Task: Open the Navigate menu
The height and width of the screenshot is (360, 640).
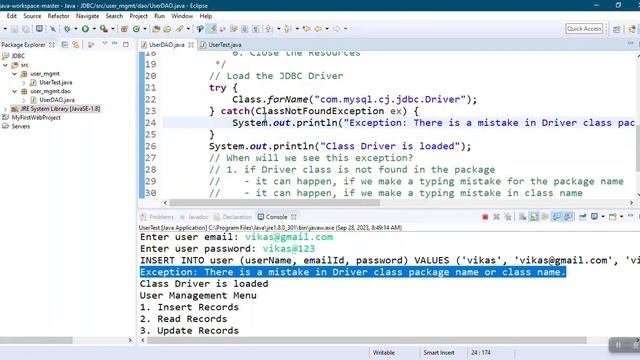Action: (x=87, y=16)
